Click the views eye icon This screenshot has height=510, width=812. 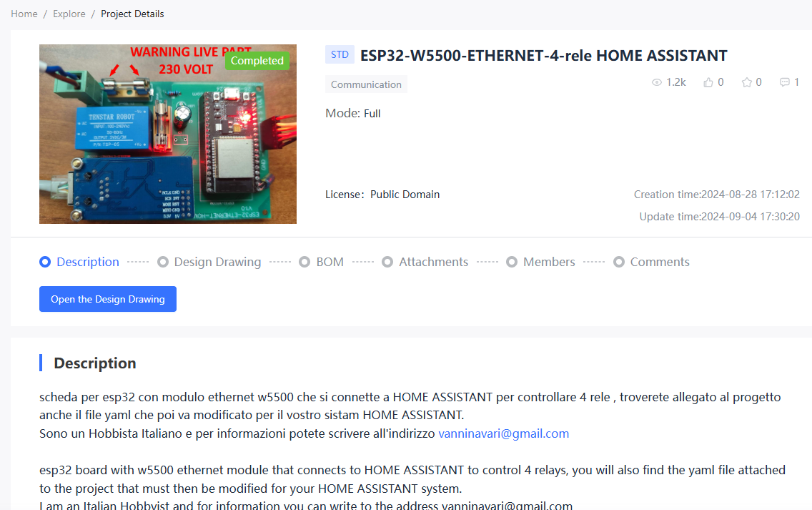tap(657, 83)
